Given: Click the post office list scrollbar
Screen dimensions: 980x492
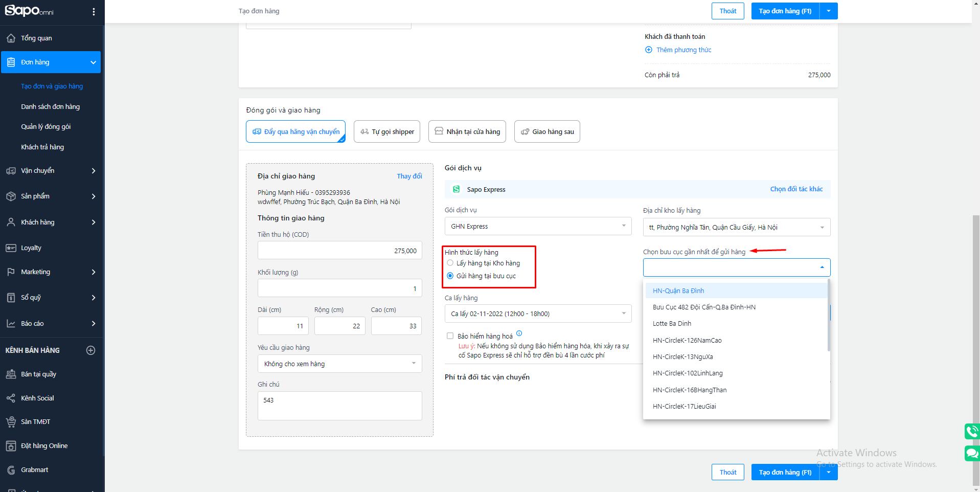Looking at the screenshot, I should 829,316.
